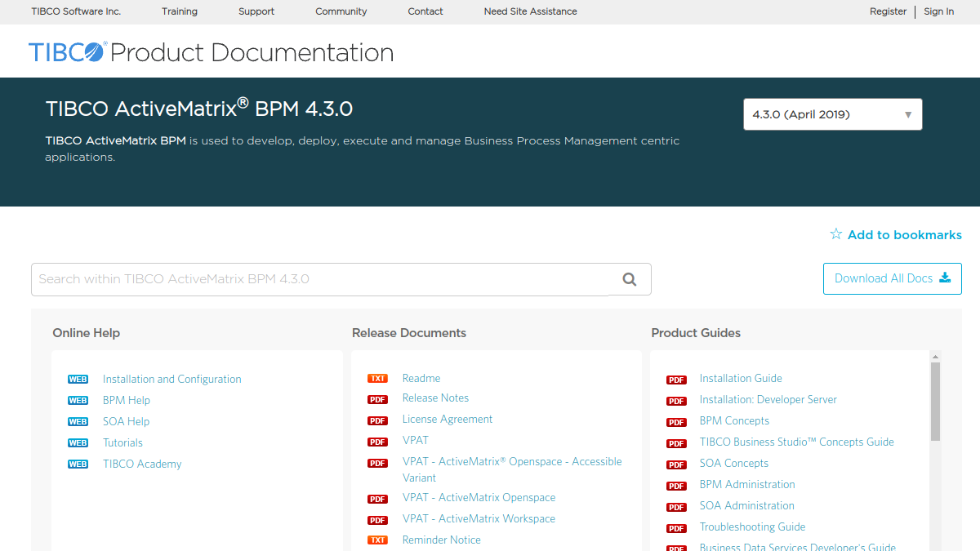
Task: Open Installation and Configuration online help
Action: click(x=172, y=379)
